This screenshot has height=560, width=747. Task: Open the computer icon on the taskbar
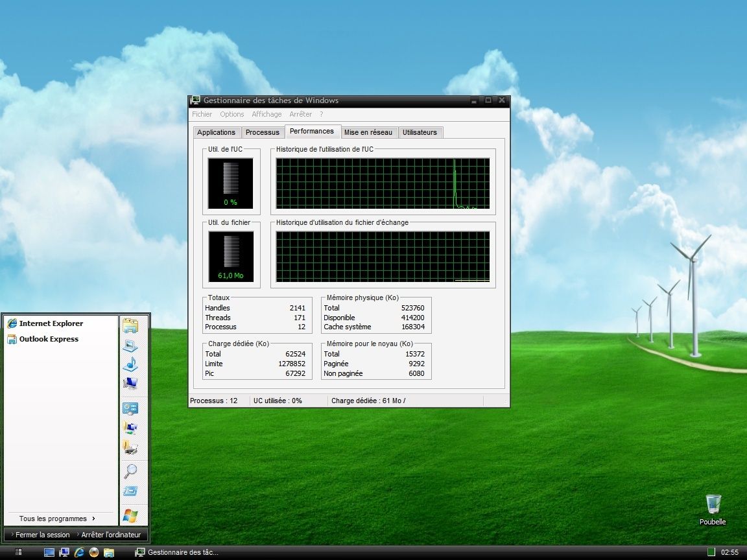point(64,552)
